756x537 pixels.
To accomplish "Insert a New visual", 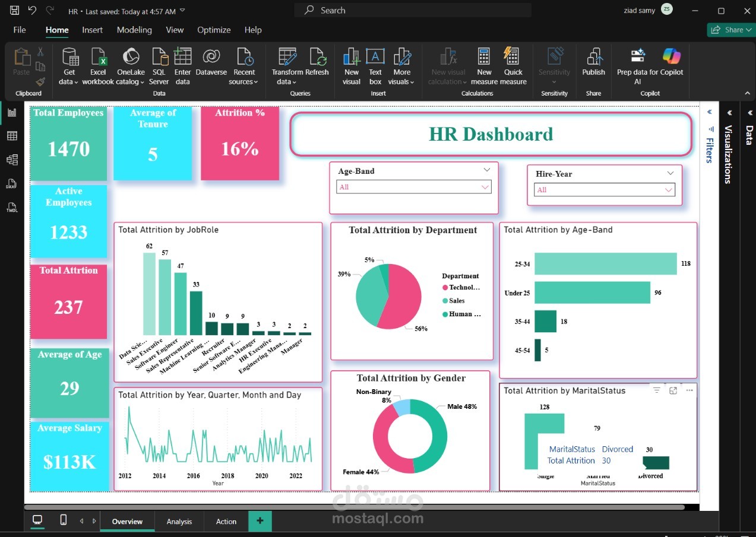I will tap(352, 58).
